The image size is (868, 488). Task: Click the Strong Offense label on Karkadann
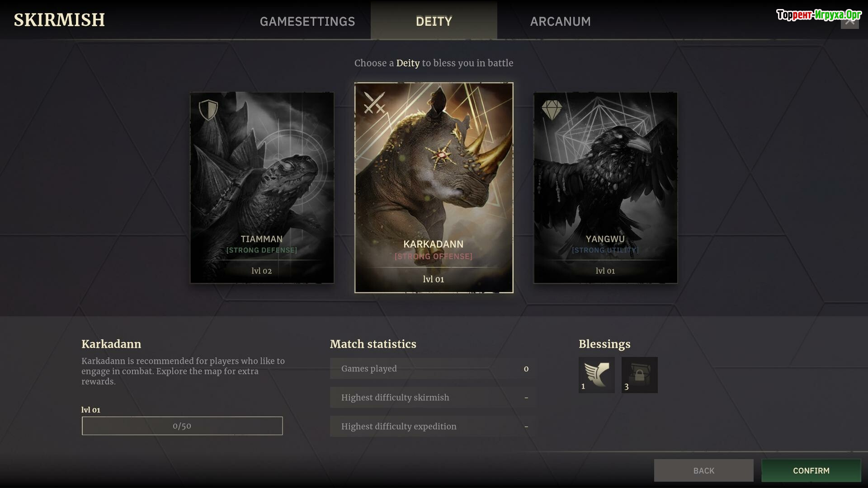coord(434,256)
